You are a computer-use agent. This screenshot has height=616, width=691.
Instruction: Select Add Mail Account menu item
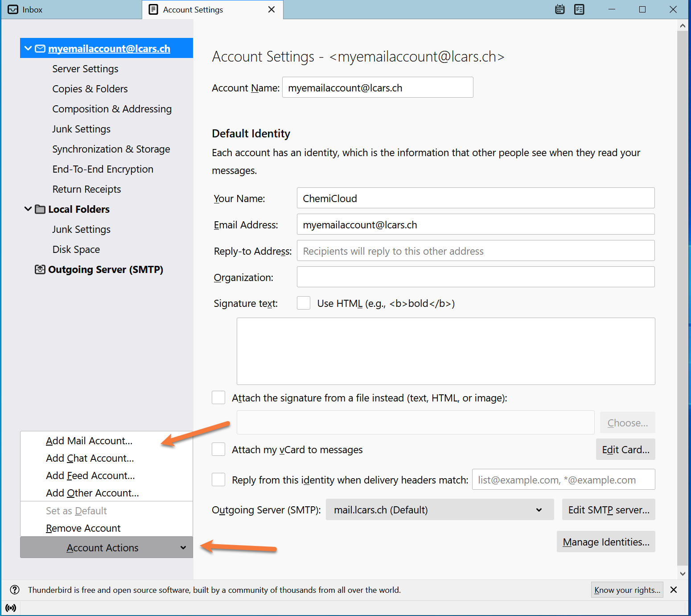[89, 441]
